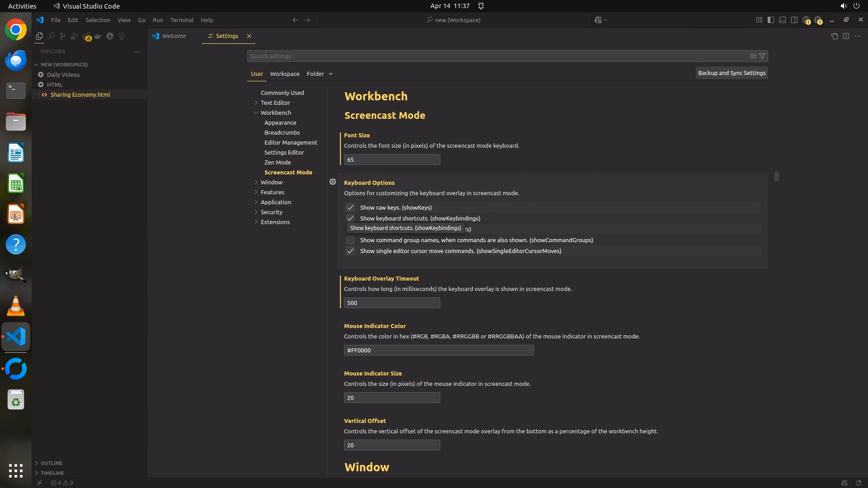Toggle the bottom panel layout icon
Viewport: 868px width, 488px height.
click(783, 20)
